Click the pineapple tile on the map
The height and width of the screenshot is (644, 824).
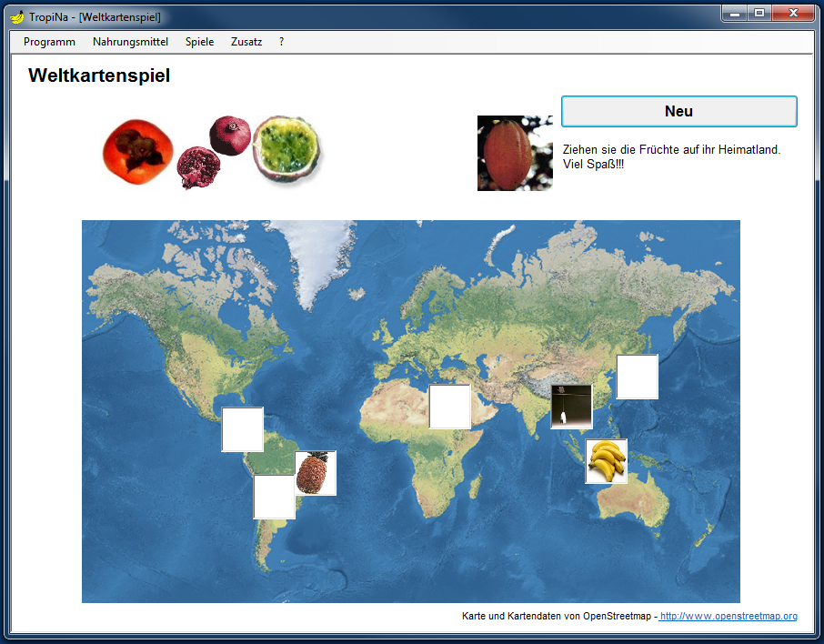click(316, 473)
